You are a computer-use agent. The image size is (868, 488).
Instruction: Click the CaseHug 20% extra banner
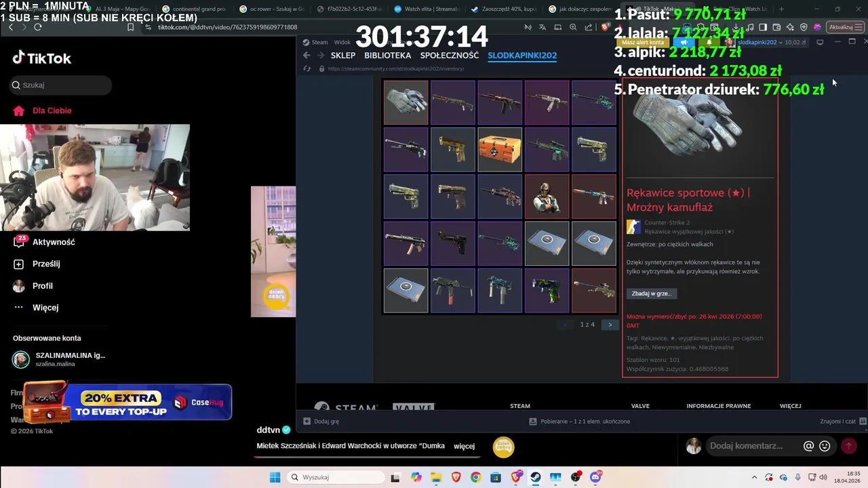click(x=127, y=403)
